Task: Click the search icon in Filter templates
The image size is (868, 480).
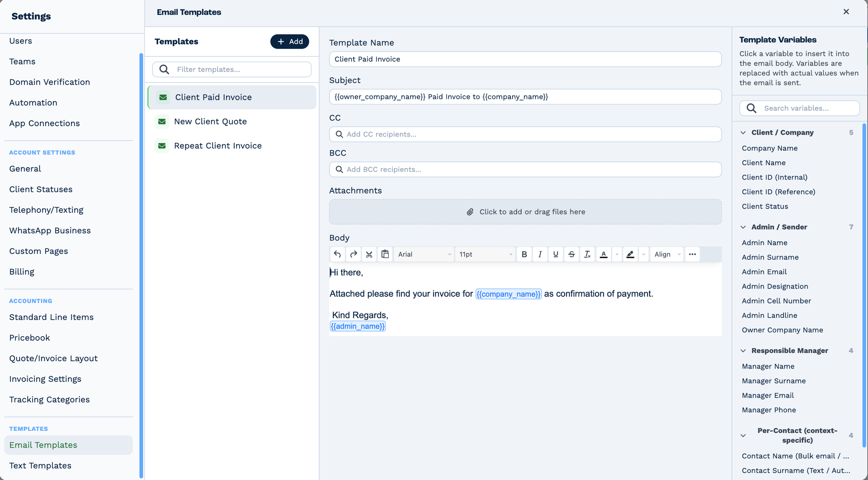Action: click(164, 69)
